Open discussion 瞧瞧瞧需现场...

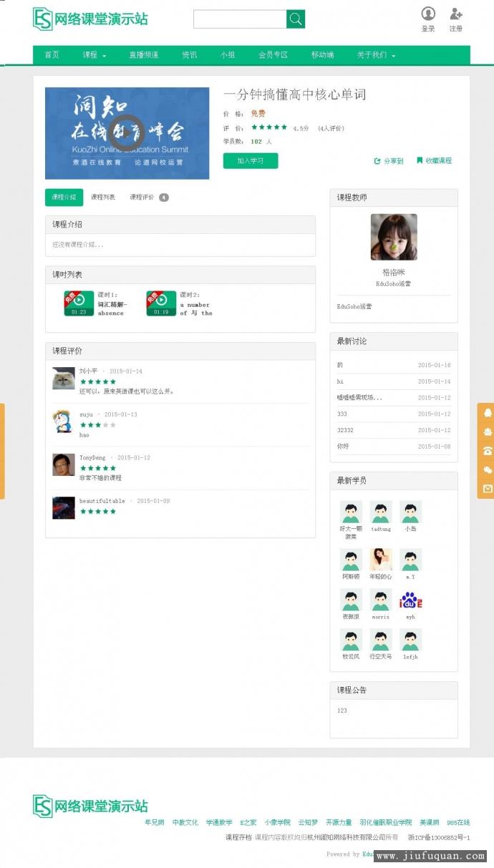tap(359, 398)
